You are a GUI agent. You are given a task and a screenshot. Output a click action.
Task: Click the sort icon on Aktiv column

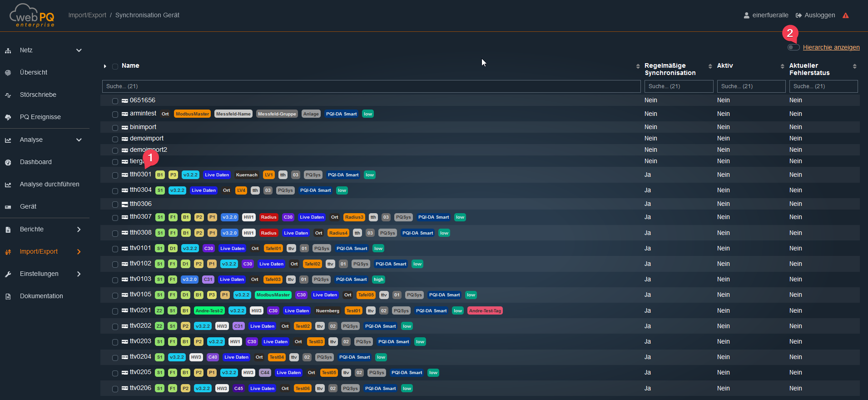pos(782,66)
